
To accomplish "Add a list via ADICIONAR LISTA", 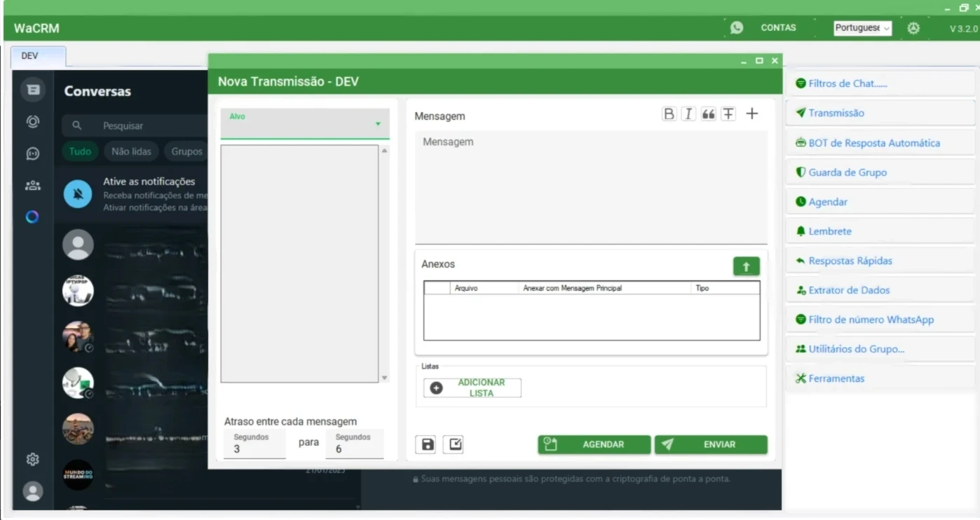I will coord(472,388).
